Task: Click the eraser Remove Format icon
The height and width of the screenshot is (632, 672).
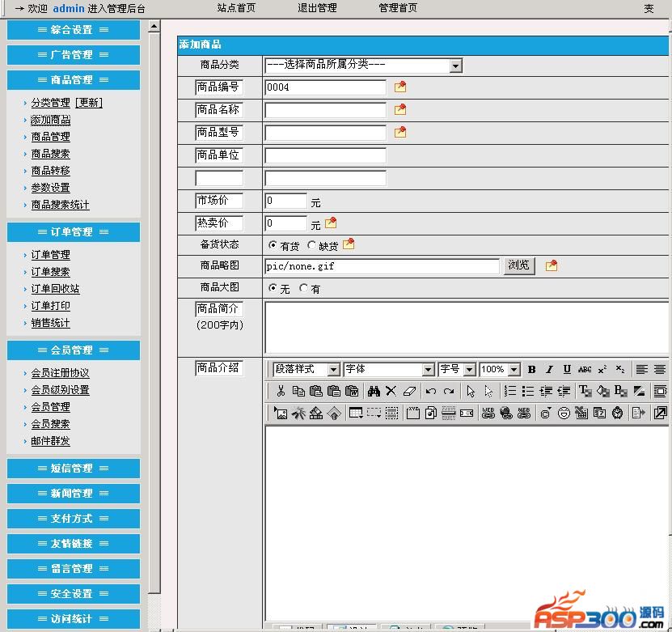Action: click(409, 391)
